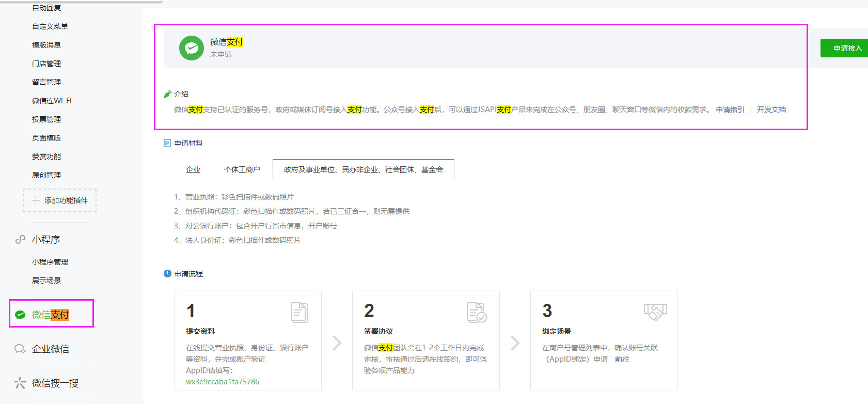
Task: Click the 微信支付 title in the header
Action: click(x=227, y=42)
